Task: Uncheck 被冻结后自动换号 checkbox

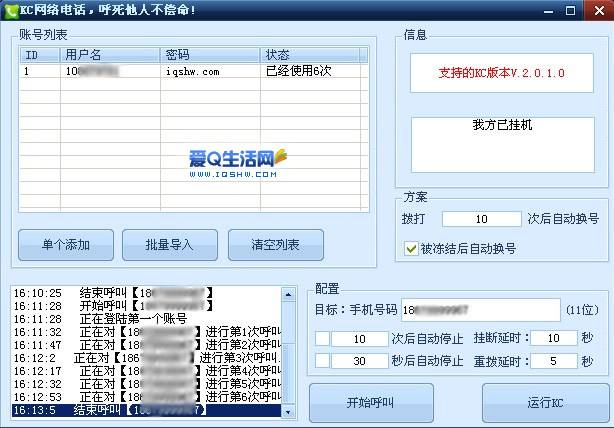Action: 411,249
